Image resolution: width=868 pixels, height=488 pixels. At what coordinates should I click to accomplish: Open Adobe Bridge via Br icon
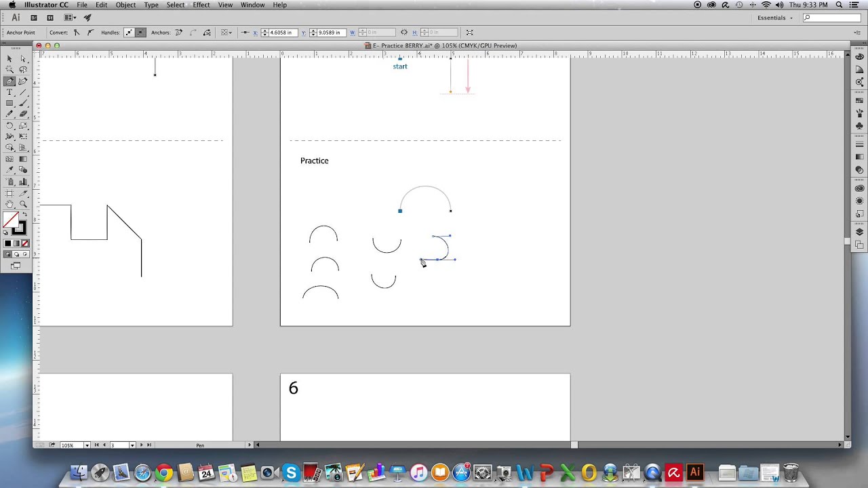pos(34,18)
